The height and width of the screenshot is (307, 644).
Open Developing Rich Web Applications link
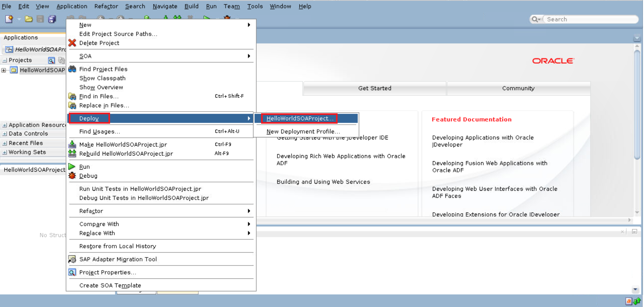tap(341, 160)
